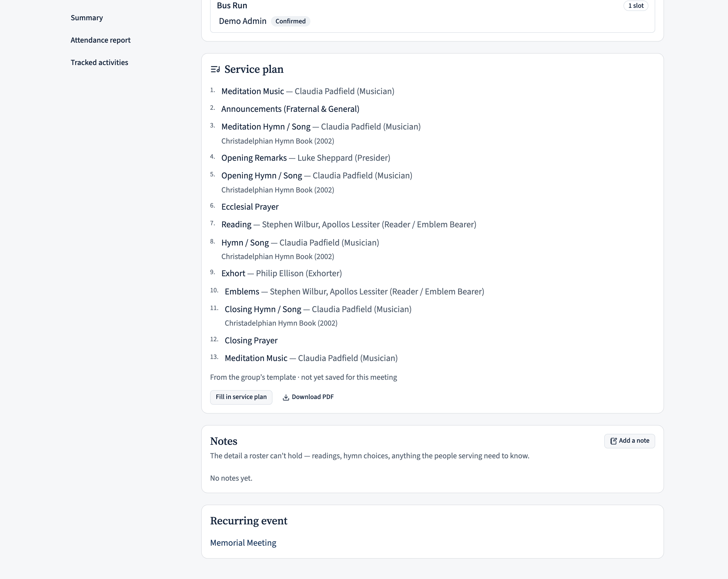
Task: Click Reading — Stephen Wilbur item
Action: (x=349, y=224)
